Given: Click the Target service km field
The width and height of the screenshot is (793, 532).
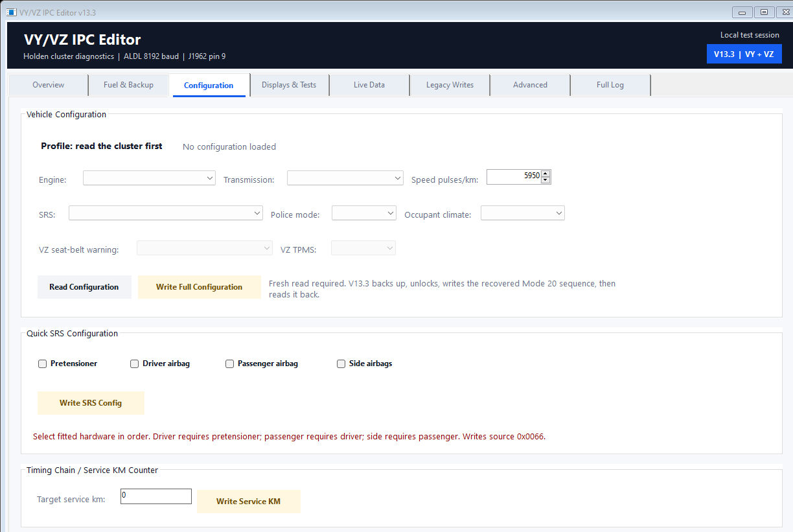Looking at the screenshot, I should click(156, 496).
